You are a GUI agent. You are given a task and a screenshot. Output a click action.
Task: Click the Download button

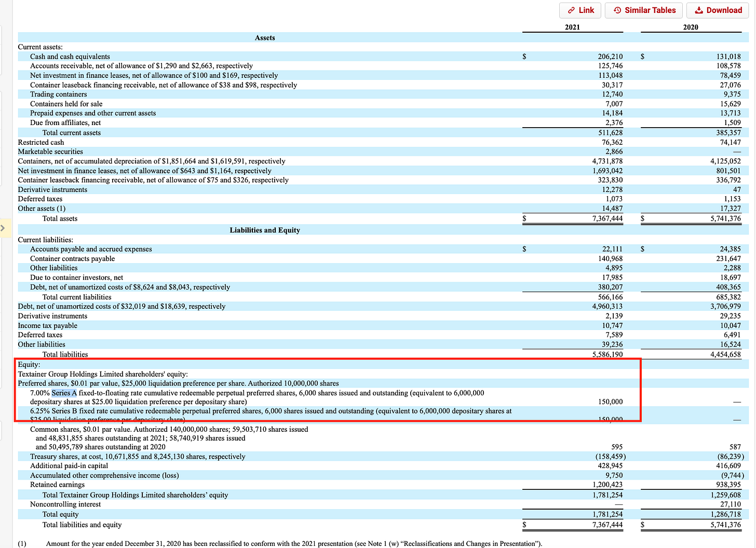718,10
